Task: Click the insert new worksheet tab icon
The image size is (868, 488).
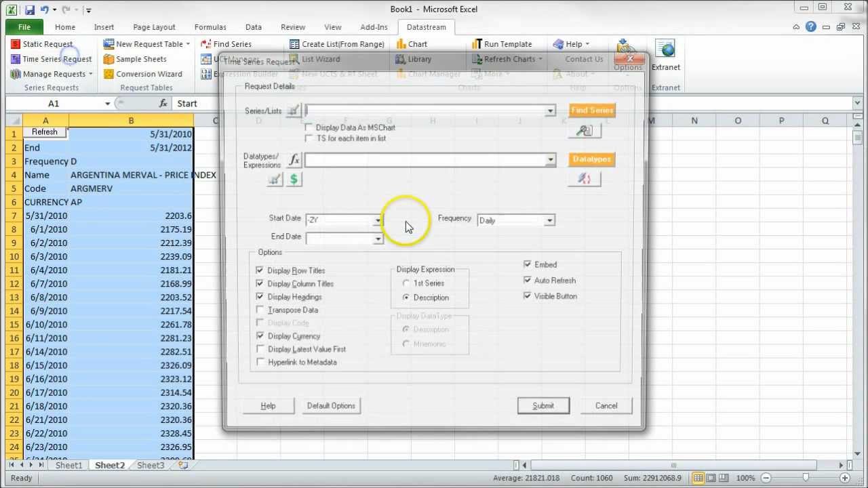Action: [182, 466]
